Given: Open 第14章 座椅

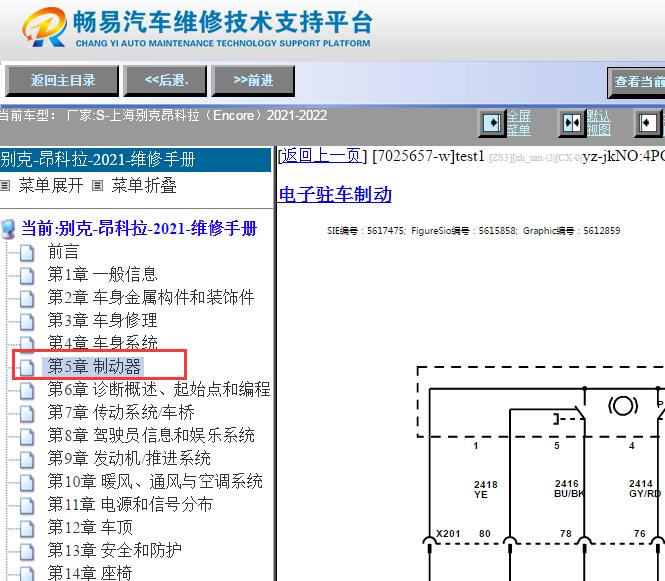Looking at the screenshot, I should (89, 573).
